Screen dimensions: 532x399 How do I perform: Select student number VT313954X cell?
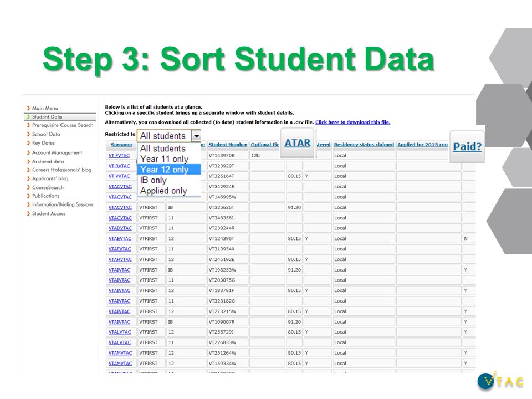tap(227, 249)
